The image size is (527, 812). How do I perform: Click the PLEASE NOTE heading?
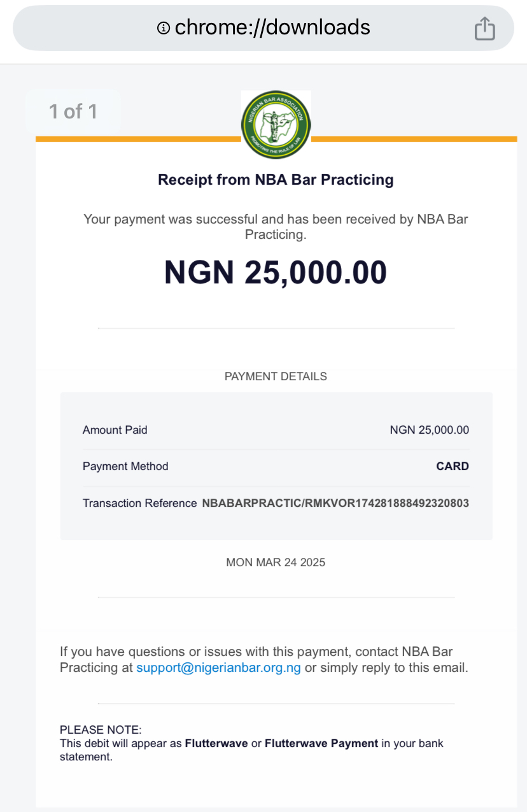point(101,730)
